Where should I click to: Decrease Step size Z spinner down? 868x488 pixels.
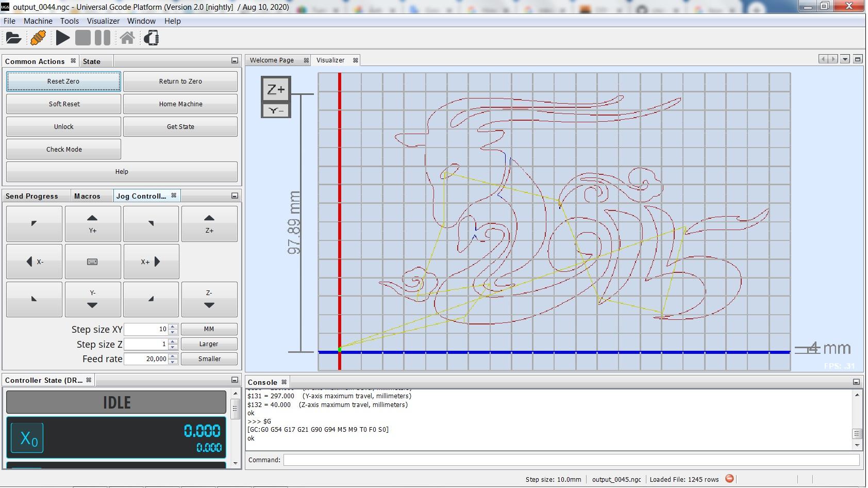173,347
